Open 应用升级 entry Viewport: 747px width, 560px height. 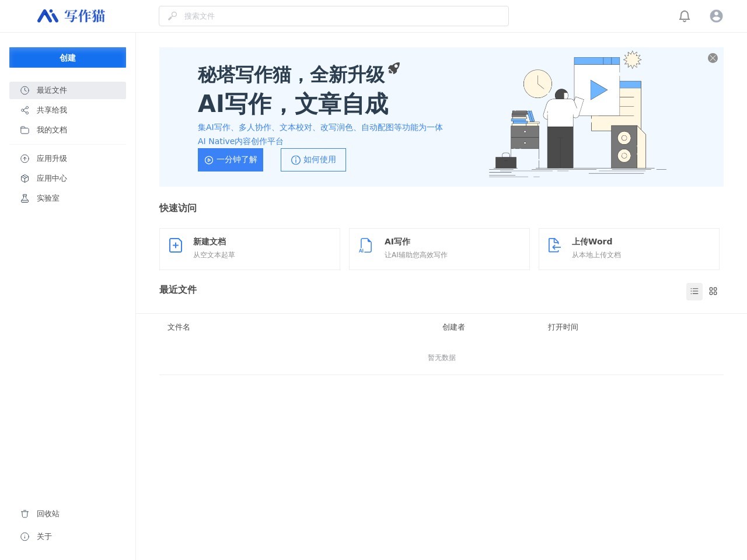tap(68, 159)
